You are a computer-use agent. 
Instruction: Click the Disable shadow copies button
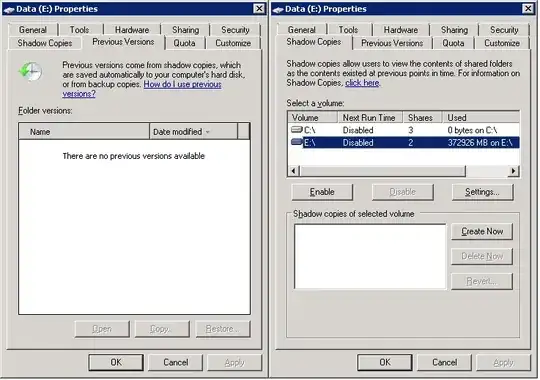[402, 192]
